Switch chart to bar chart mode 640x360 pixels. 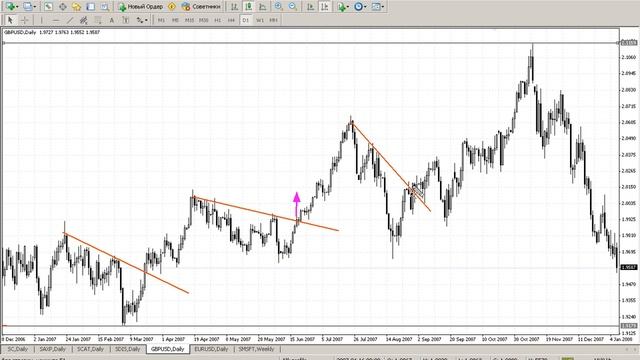(234, 7)
